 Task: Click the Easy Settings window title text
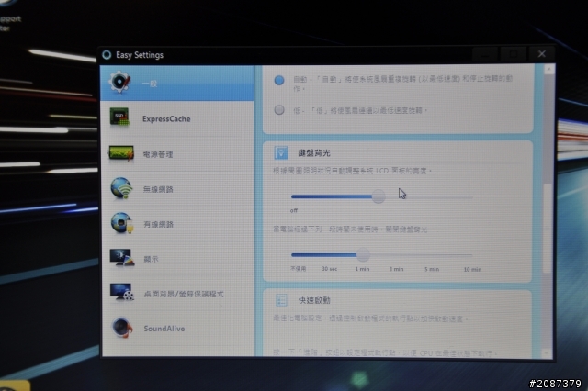[140, 55]
